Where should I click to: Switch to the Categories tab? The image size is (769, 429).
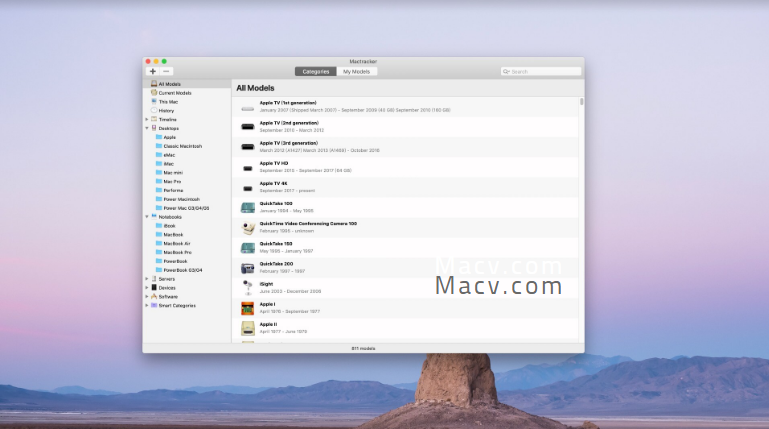[x=316, y=72]
